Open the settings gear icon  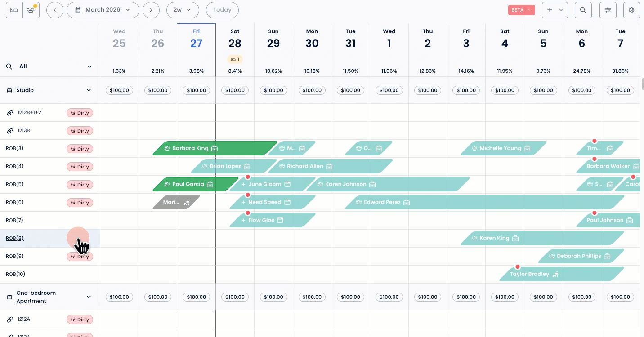pyautogui.click(x=631, y=10)
